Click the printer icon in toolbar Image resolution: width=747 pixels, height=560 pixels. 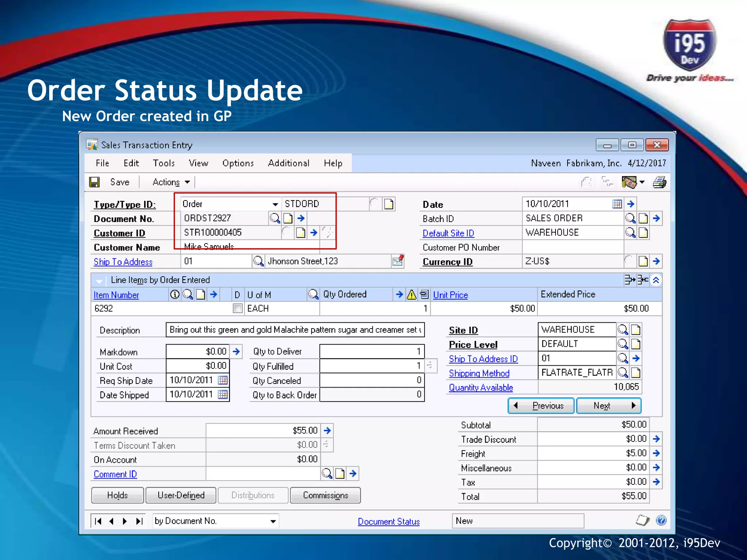click(659, 182)
